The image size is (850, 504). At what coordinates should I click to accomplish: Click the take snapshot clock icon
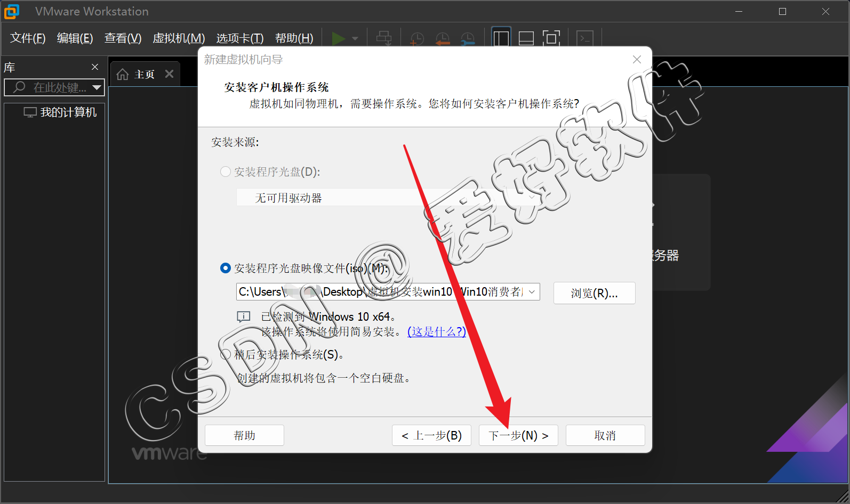[x=417, y=38]
